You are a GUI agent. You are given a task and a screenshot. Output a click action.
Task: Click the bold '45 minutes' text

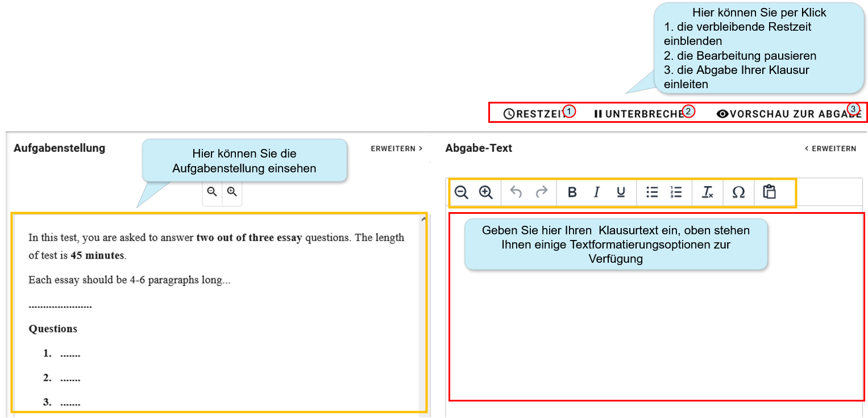coord(97,255)
